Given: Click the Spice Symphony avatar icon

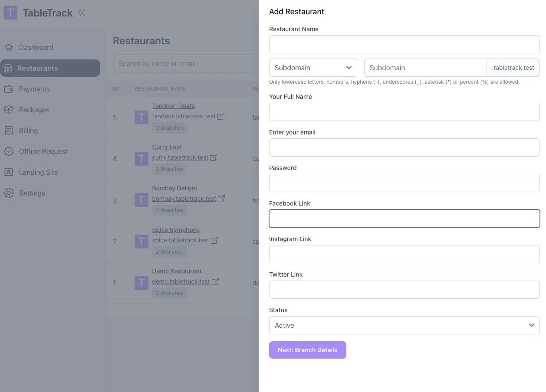Looking at the screenshot, I should point(141,242).
